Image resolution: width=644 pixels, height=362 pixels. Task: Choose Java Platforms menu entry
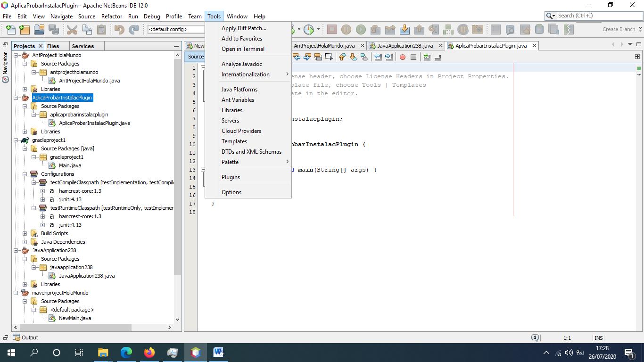click(248, 90)
